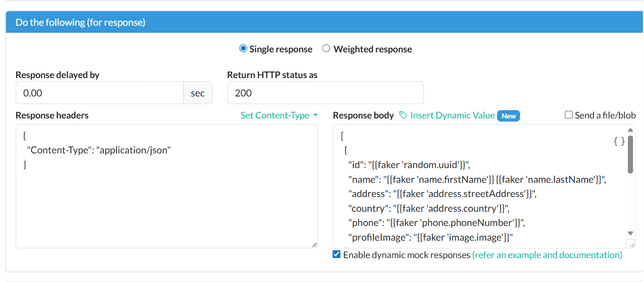Click the scrollbar down arrow of Response body

coord(631,233)
